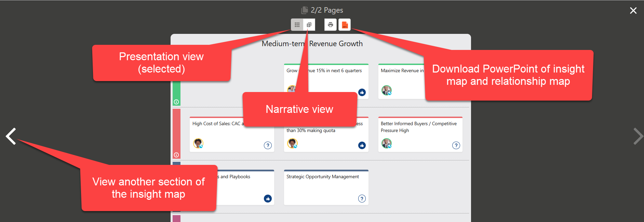Click avatar on Maximize Revenue card

tap(387, 90)
